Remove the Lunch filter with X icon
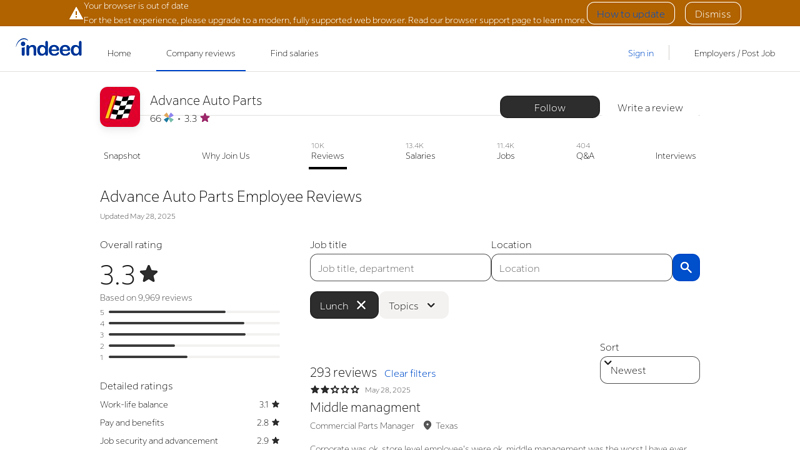The image size is (800, 450). pyautogui.click(x=361, y=305)
